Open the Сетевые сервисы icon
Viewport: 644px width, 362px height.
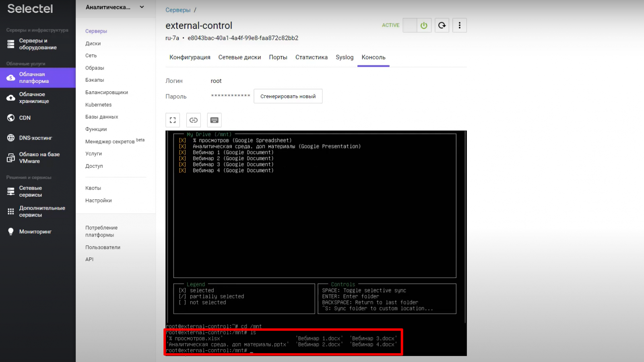[11, 191]
